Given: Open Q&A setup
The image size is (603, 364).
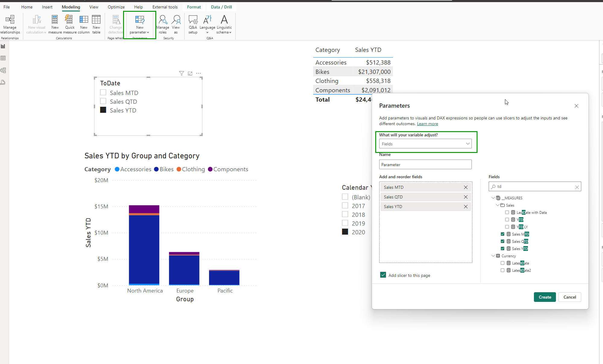Looking at the screenshot, I should (x=193, y=25).
